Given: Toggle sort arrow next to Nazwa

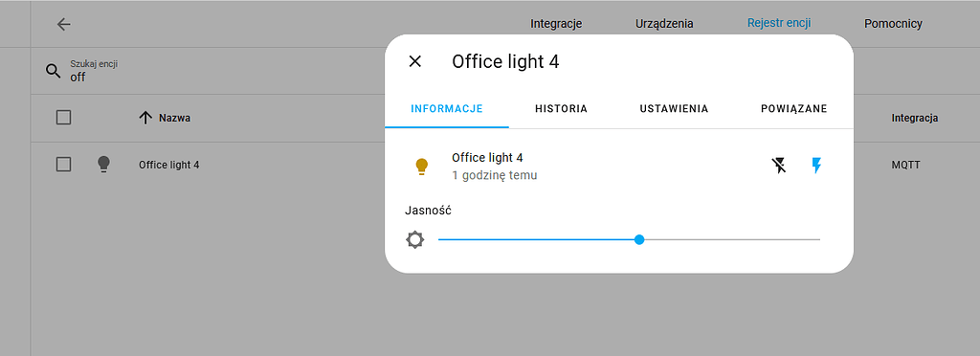Looking at the screenshot, I should (x=145, y=118).
